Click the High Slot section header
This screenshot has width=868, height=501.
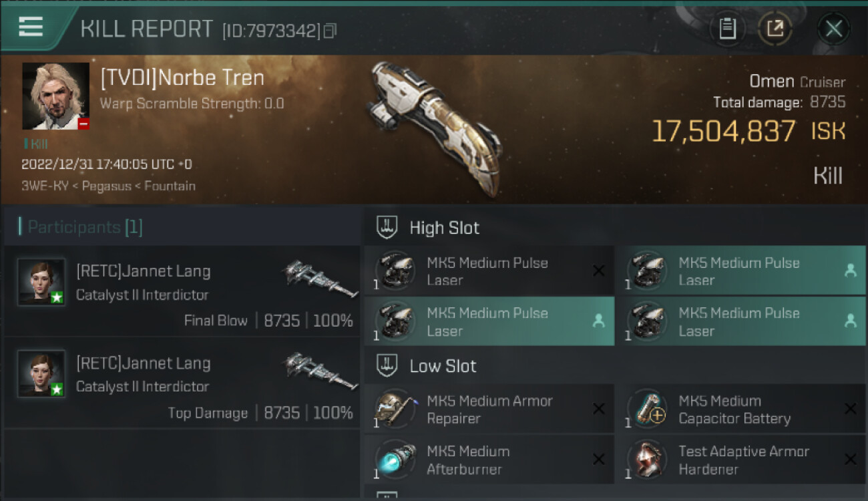coord(444,228)
